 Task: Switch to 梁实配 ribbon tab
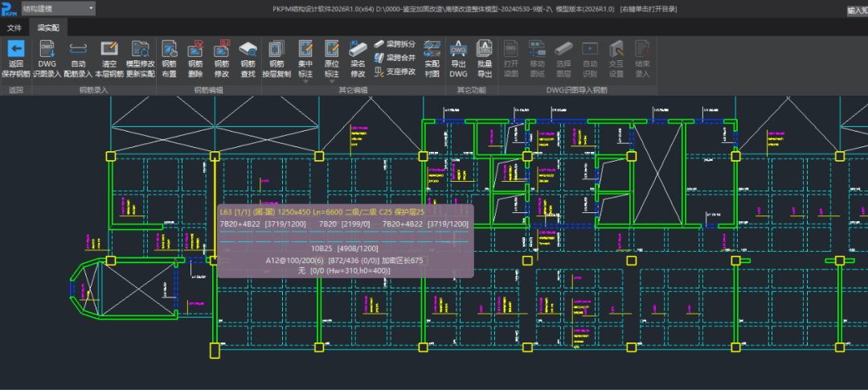click(x=48, y=27)
